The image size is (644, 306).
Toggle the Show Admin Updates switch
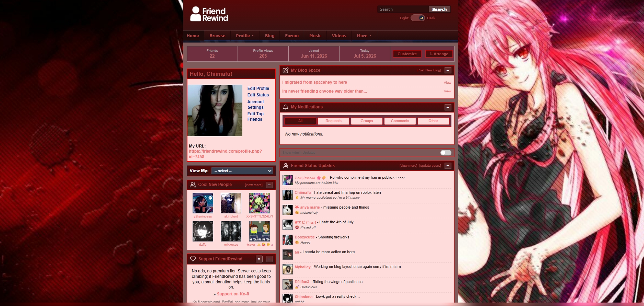(446, 153)
